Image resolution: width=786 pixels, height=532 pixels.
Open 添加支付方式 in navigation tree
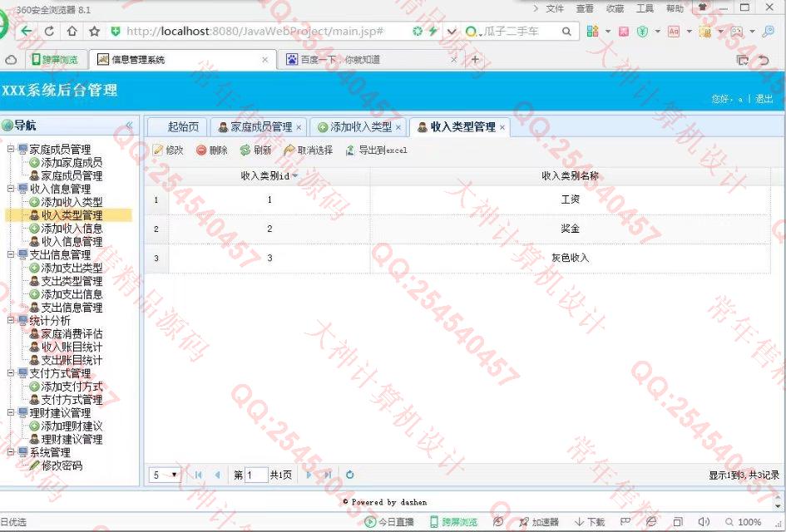[72, 387]
